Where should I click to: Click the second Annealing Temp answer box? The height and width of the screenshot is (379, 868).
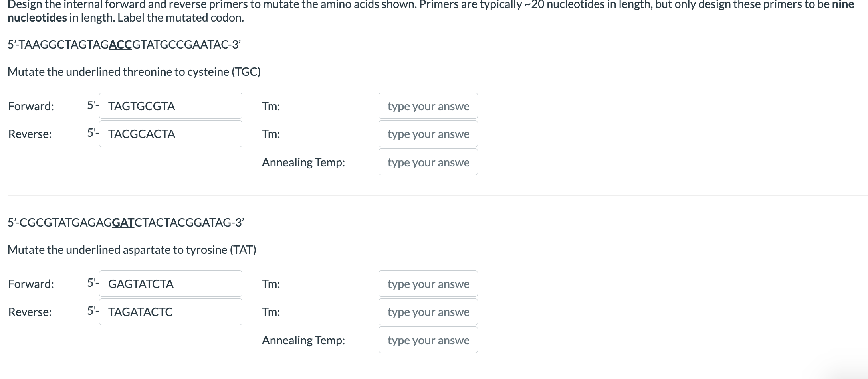pos(428,340)
